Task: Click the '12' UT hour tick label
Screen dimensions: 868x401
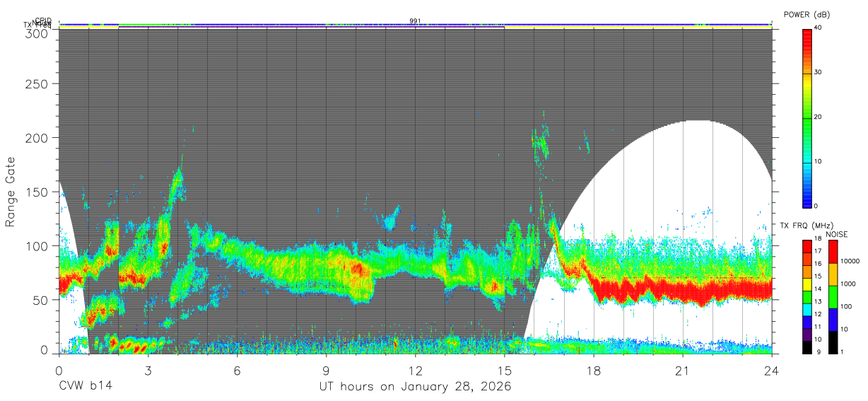Action: [415, 371]
